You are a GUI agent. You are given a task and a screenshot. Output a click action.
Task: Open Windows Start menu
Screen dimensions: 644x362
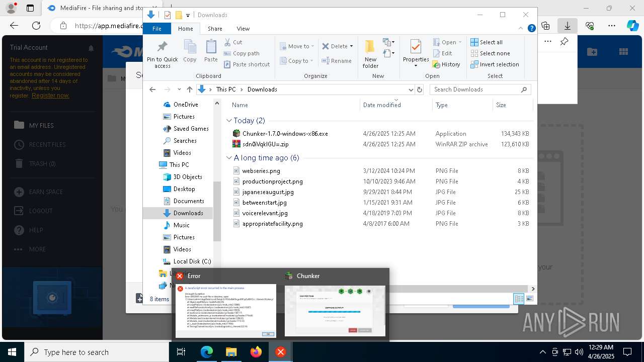[12, 352]
